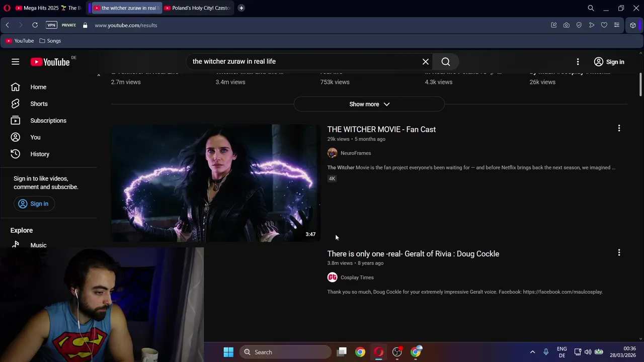Screen dimensions: 644x362
Task: Open options menu for Witcher Movie Fan Cast
Action: pos(619,128)
